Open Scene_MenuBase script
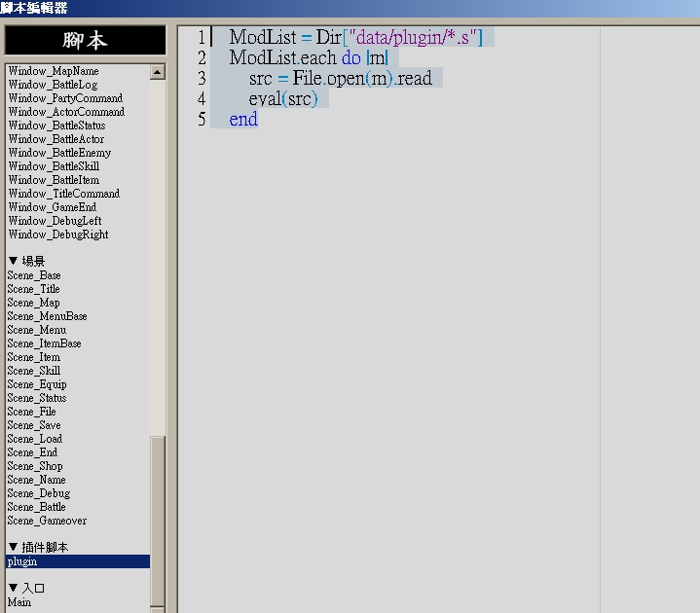 pyautogui.click(x=47, y=316)
